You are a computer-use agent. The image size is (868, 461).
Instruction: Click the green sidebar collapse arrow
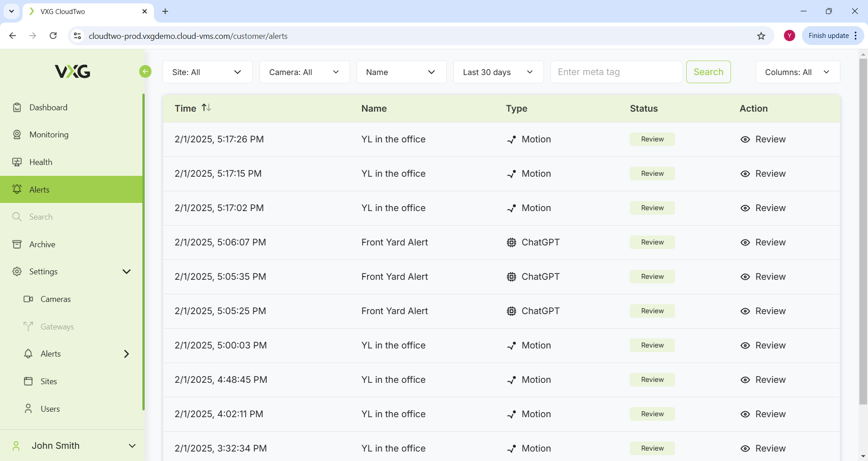(x=145, y=71)
